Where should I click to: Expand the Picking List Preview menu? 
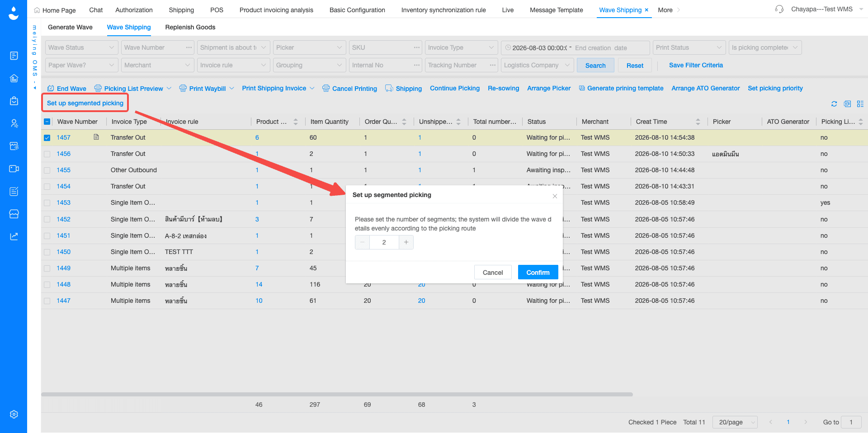coord(133,89)
